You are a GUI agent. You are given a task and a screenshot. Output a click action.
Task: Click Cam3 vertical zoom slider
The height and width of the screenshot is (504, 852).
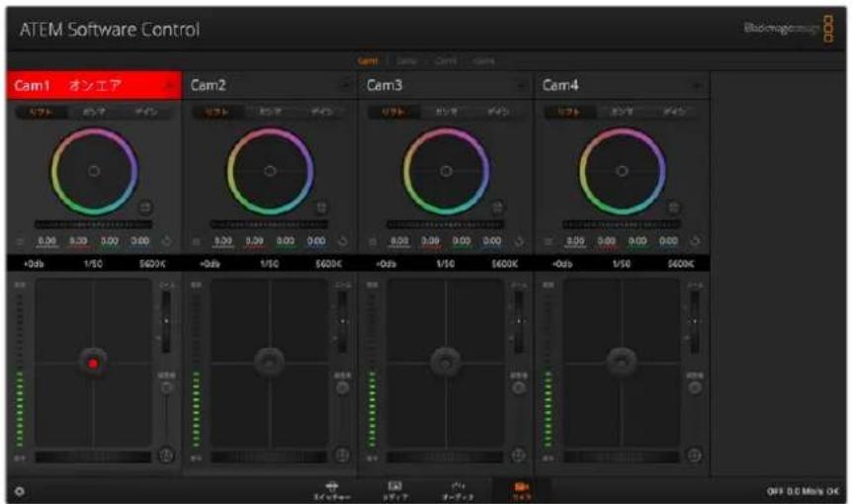(518, 322)
